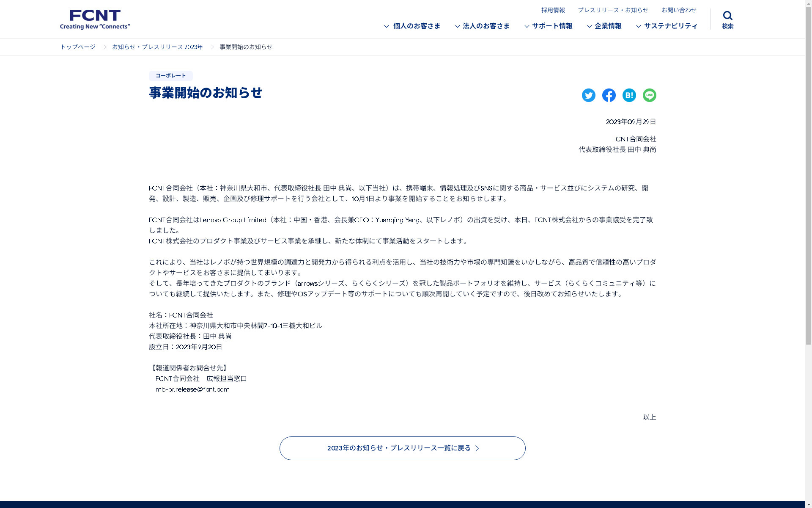This screenshot has height=508, width=812.
Task: Expand the サポート情報 menu
Action: (x=549, y=26)
